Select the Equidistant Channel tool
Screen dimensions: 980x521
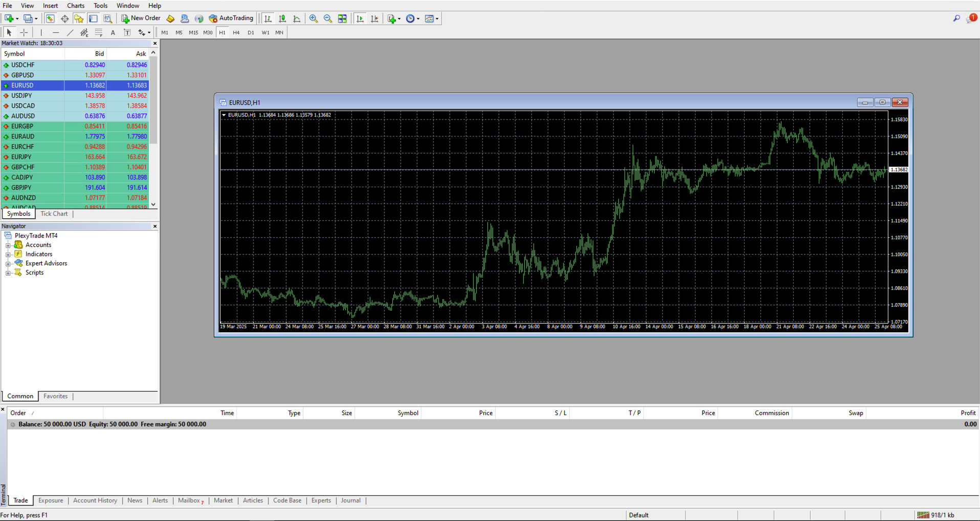[x=84, y=32]
